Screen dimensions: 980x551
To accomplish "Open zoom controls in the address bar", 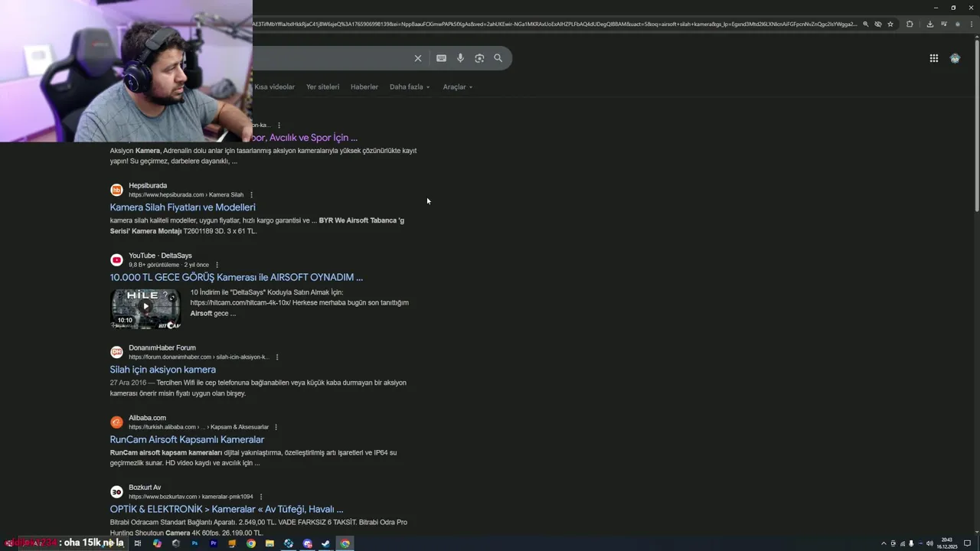I will click(x=866, y=24).
